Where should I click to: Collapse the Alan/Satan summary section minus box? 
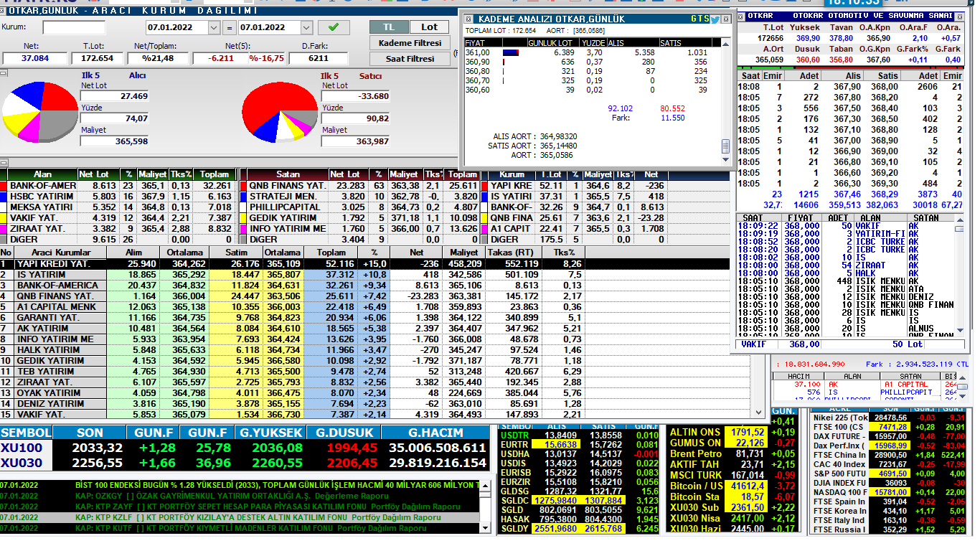tap(3, 164)
